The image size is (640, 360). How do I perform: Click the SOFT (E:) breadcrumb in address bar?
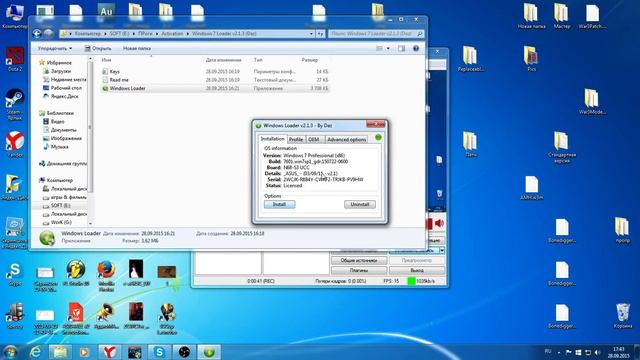118,33
